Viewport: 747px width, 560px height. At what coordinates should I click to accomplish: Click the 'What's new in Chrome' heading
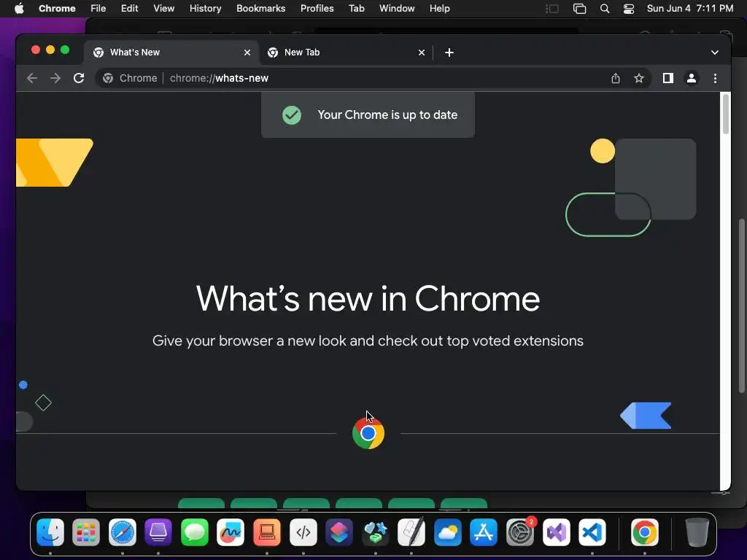(368, 298)
